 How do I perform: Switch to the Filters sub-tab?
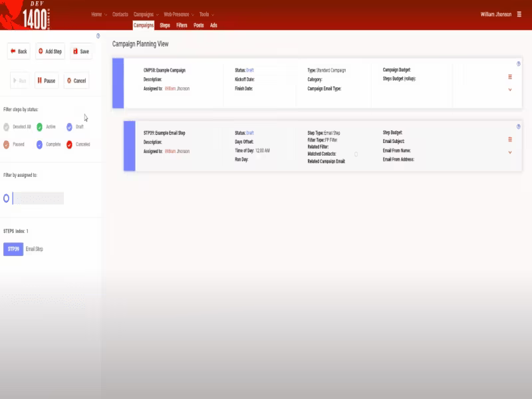[182, 25]
